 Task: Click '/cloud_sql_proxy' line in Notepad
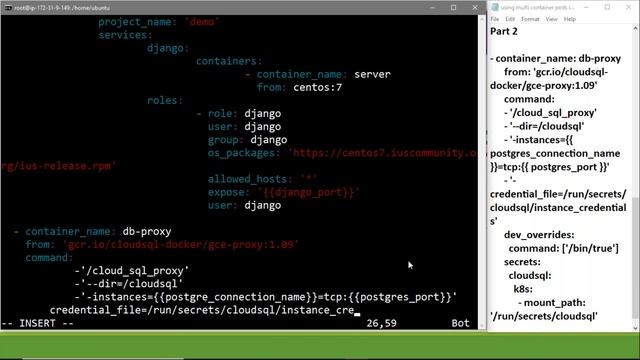pos(550,113)
